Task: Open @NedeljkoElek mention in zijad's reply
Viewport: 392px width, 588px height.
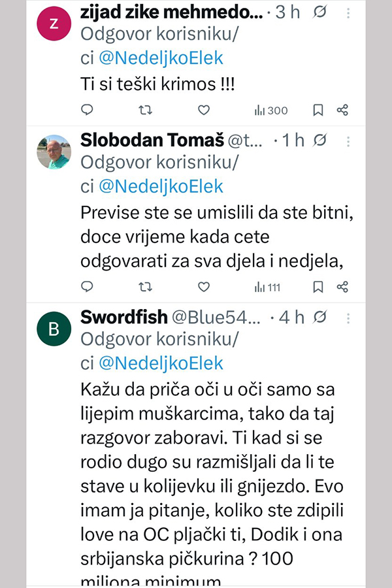Action: [161, 58]
